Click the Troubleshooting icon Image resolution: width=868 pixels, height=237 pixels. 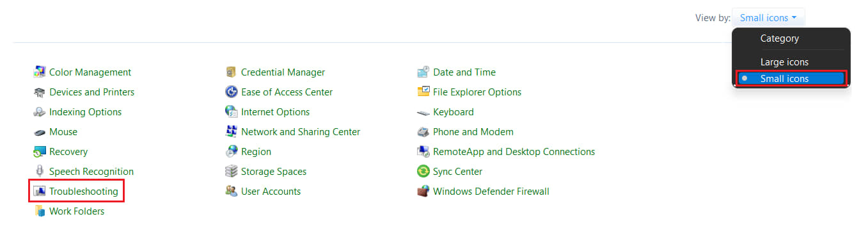click(40, 192)
